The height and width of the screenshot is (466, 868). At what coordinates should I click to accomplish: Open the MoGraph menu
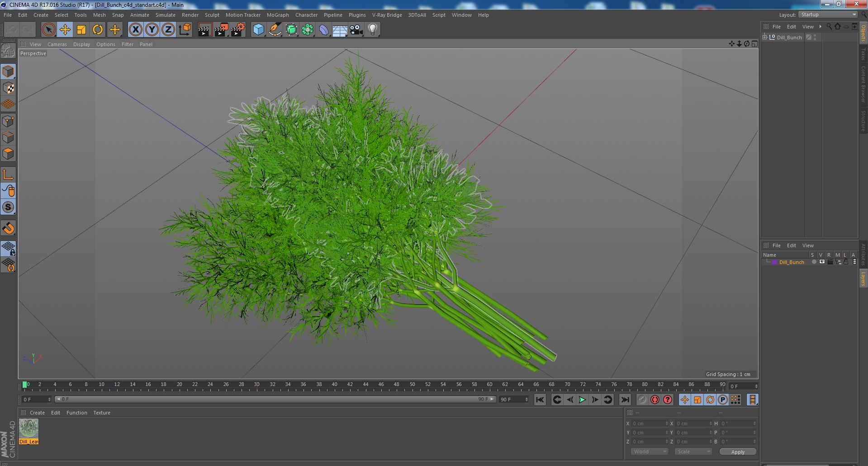278,15
